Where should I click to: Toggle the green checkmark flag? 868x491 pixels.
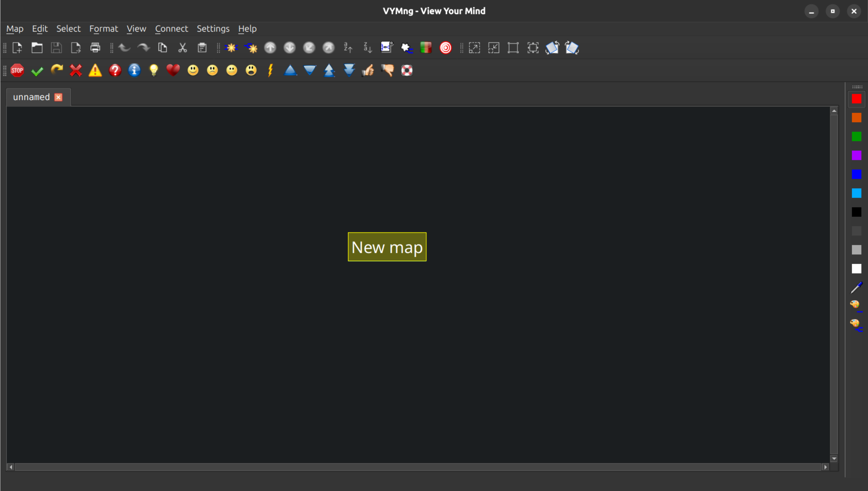tap(37, 71)
